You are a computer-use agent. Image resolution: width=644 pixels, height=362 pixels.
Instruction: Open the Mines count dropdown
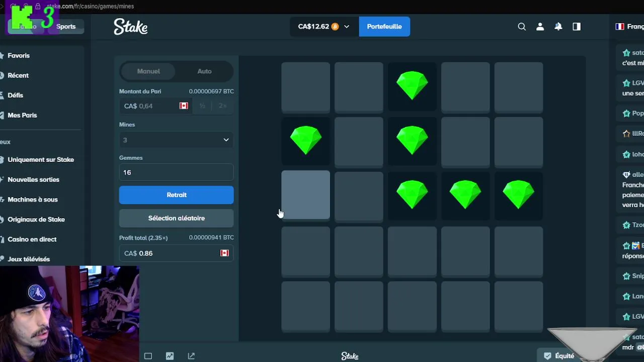pyautogui.click(x=176, y=140)
